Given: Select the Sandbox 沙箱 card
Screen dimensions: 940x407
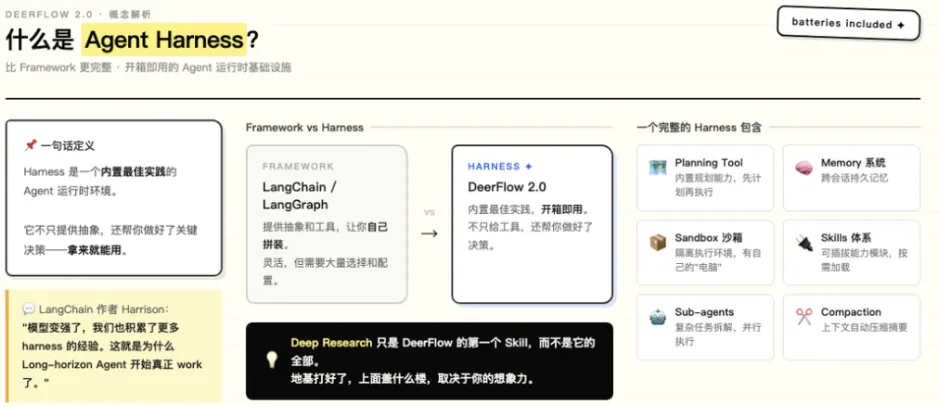Looking at the screenshot, I should click(705, 252).
